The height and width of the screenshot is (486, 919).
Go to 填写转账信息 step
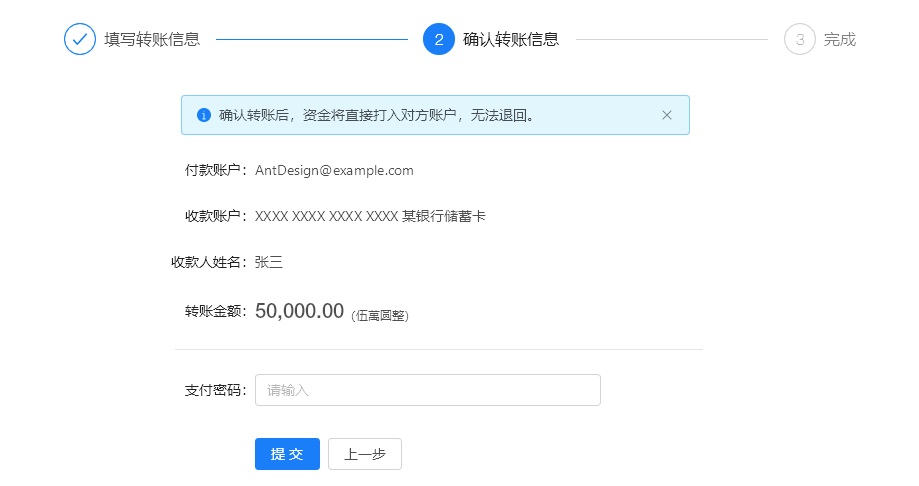[x=152, y=39]
